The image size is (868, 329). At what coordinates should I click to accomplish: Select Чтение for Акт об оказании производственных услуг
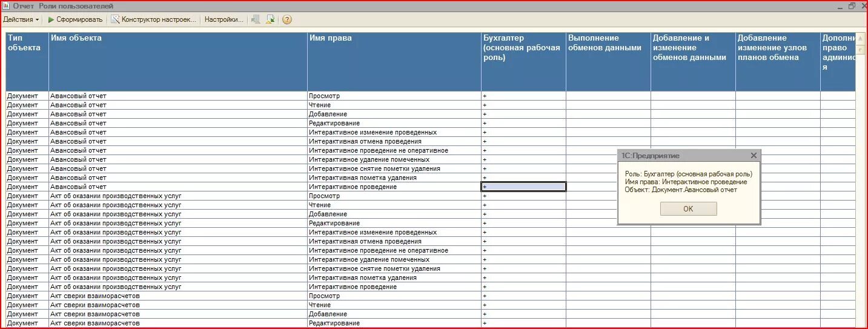394,205
